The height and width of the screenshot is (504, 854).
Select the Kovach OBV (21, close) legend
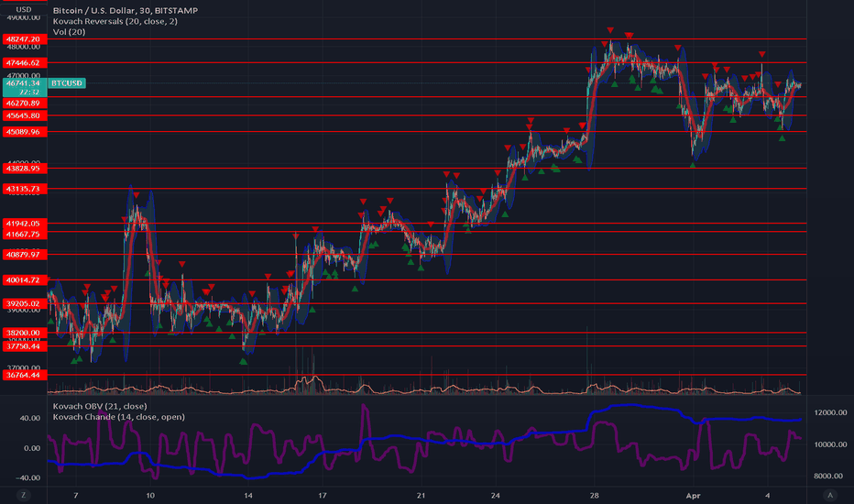[100, 406]
